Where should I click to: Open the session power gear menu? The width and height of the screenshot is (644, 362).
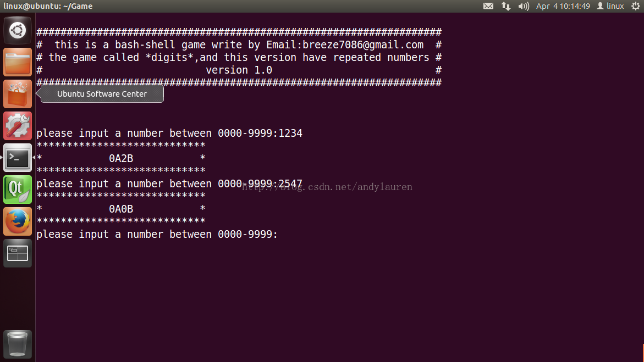click(x=635, y=6)
